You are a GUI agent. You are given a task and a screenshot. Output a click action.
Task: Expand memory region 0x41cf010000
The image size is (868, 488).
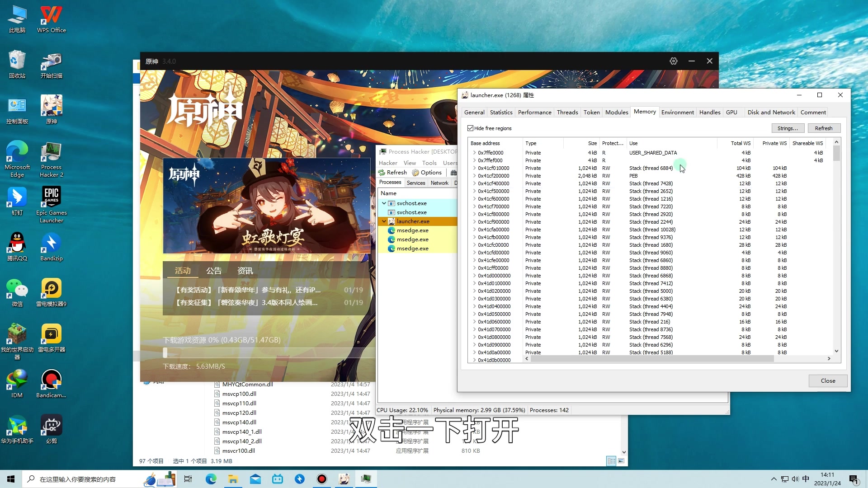click(x=474, y=168)
